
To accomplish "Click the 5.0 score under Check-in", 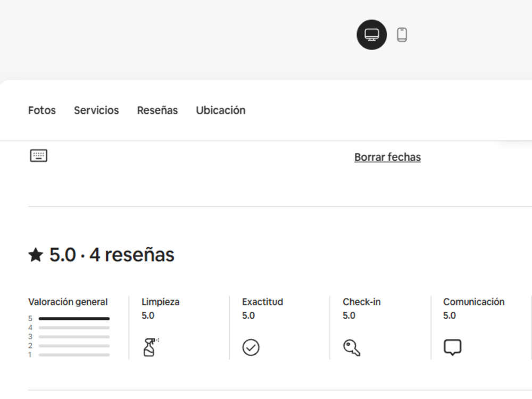I will click(x=349, y=315).
